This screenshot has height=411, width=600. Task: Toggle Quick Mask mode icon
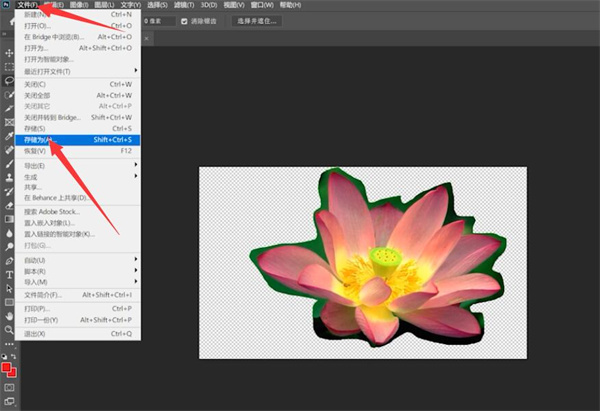9,386
